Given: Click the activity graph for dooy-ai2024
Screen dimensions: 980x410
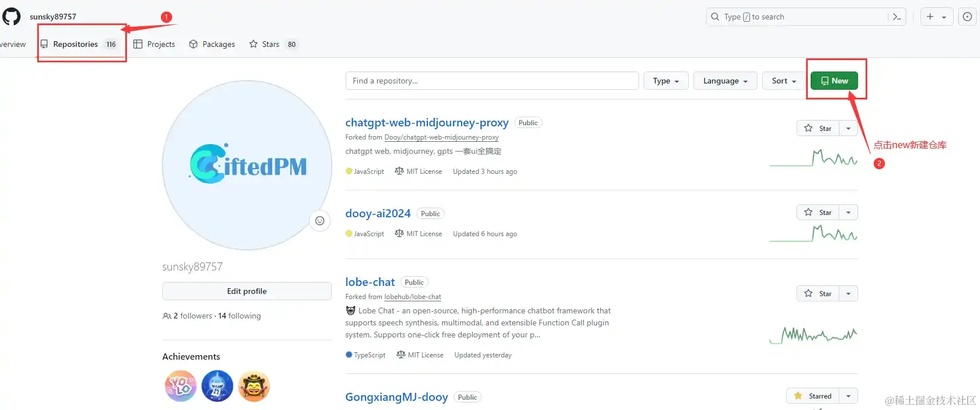Looking at the screenshot, I should (x=814, y=233).
